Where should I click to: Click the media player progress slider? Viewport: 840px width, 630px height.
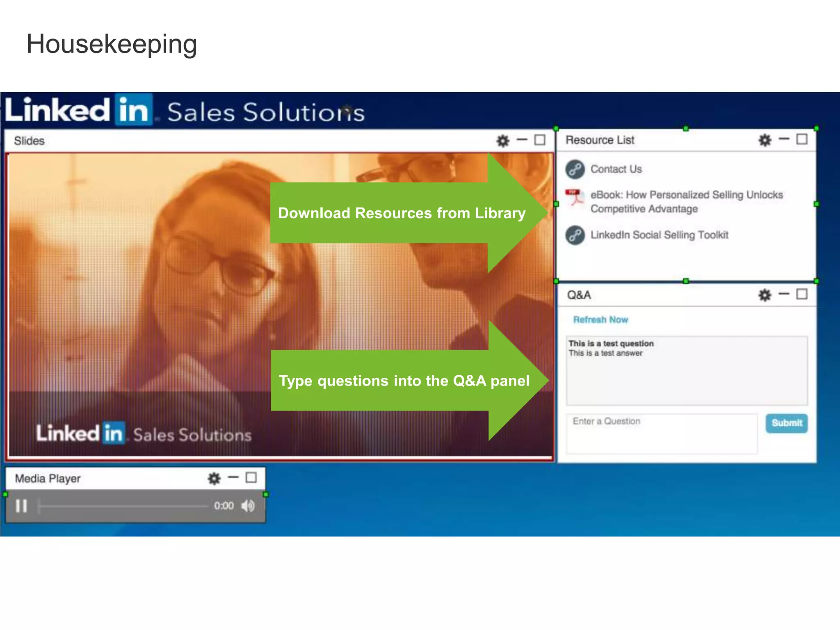(123, 506)
